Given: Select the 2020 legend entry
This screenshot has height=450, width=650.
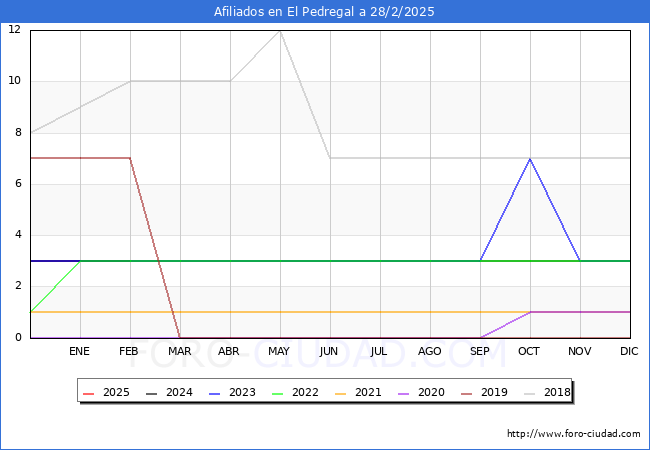Looking at the screenshot, I should 421,392.
